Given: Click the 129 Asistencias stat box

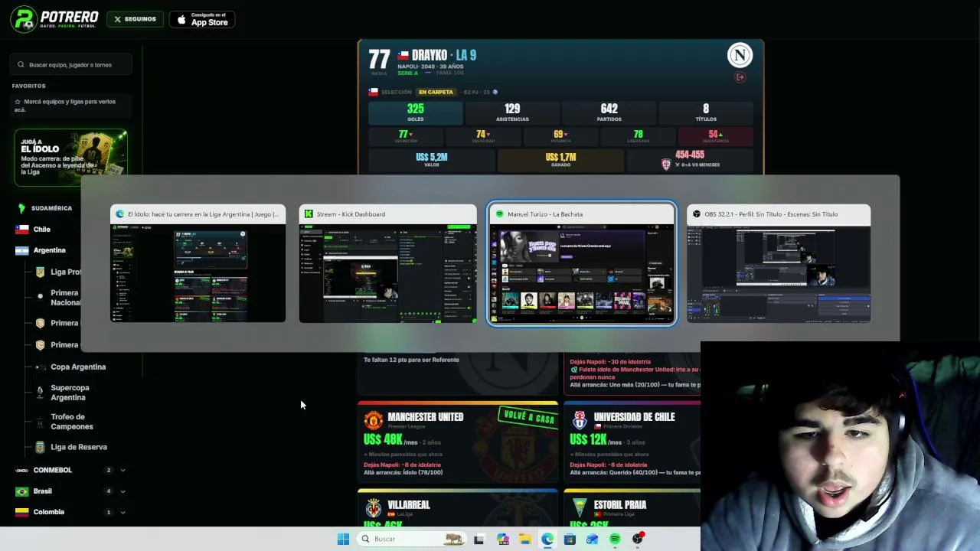Looking at the screenshot, I should pyautogui.click(x=512, y=112).
